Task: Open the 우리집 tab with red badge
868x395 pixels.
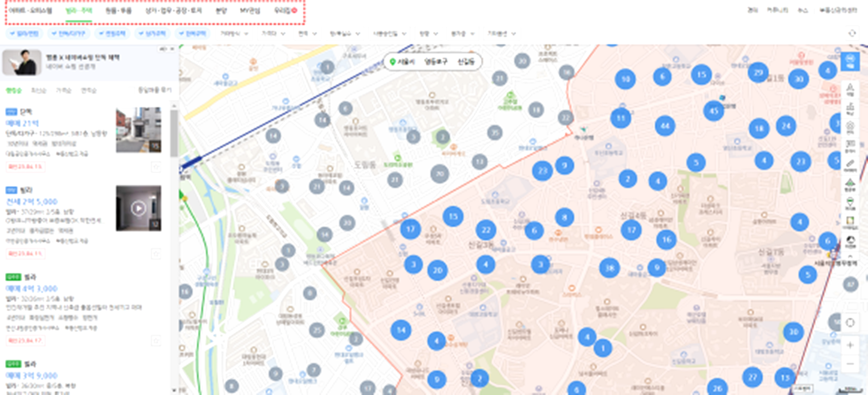Action: 286,10
